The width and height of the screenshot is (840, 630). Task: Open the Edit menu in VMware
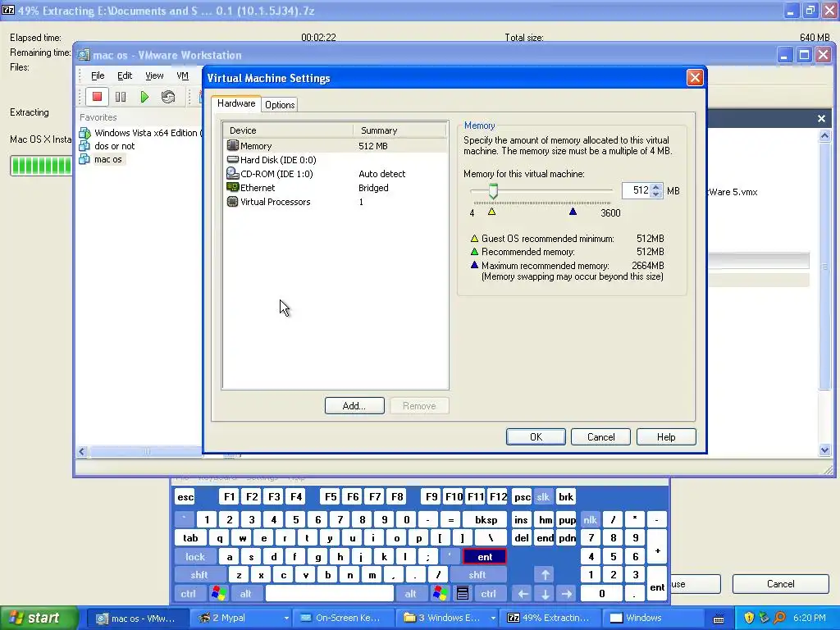point(125,75)
